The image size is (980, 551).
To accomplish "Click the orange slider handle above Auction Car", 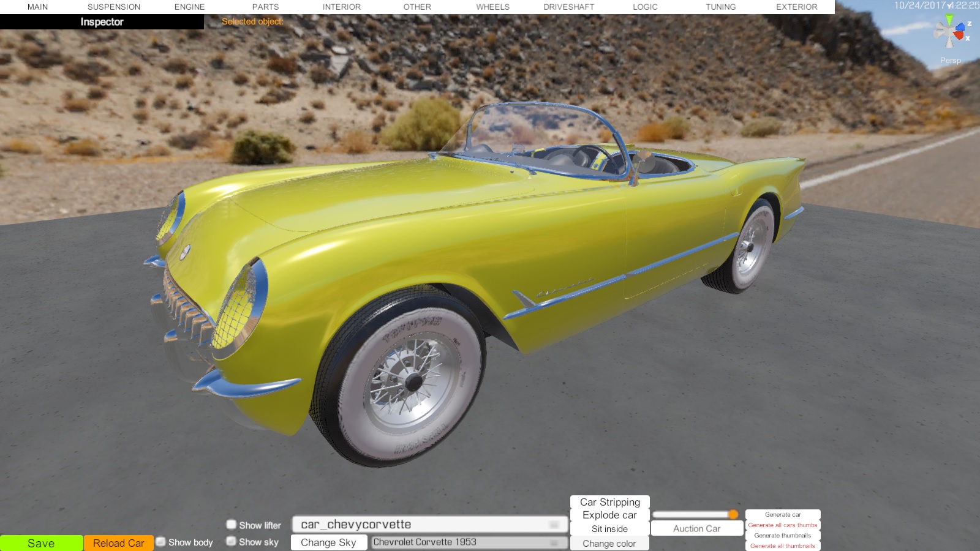I will click(733, 514).
